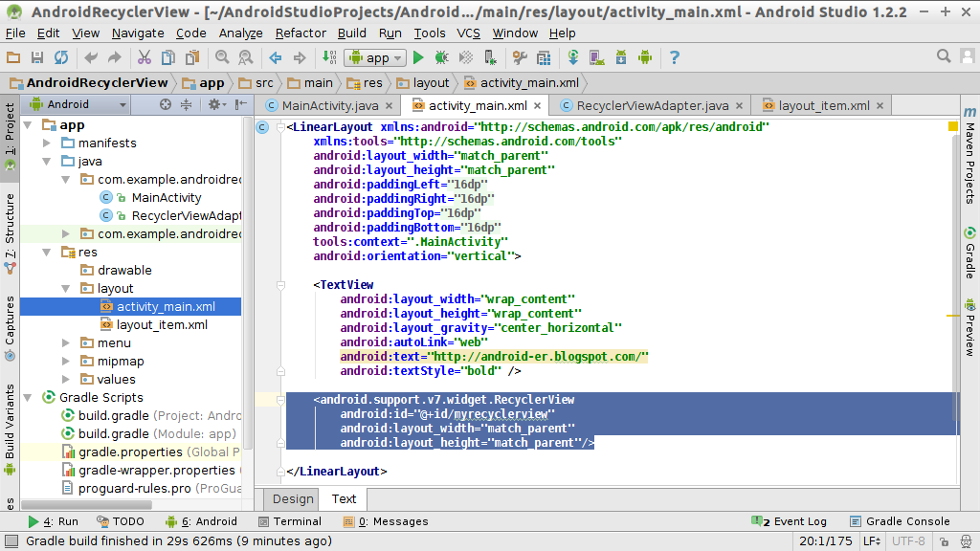Switch to the MainActivity.java tab
The height and width of the screenshot is (551, 980).
[330, 105]
